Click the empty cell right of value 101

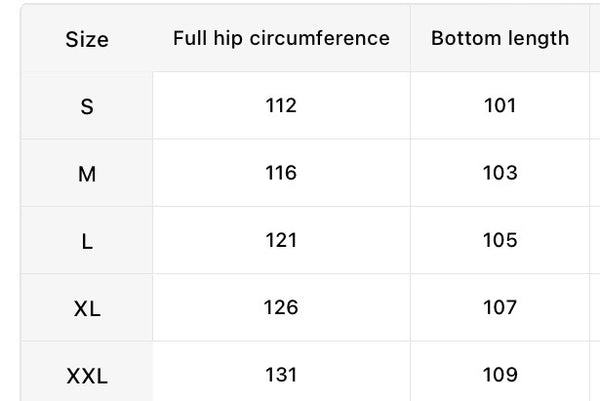[595, 105]
